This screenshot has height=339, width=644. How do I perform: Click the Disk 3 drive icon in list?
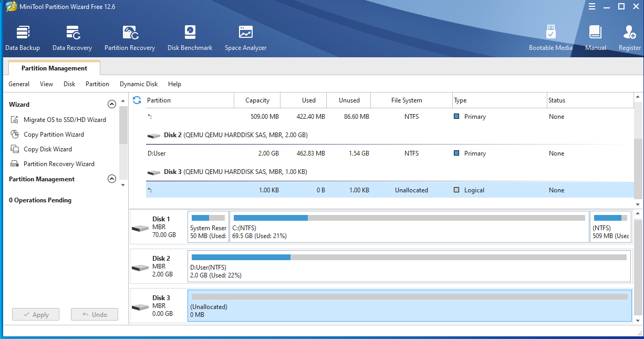(153, 172)
